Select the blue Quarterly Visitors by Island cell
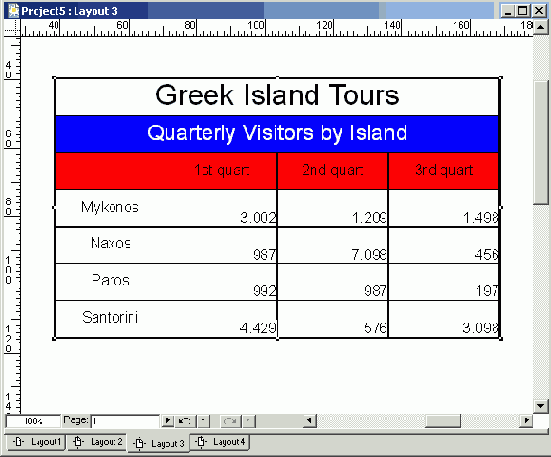This screenshot has height=457, width=551. pos(277,134)
